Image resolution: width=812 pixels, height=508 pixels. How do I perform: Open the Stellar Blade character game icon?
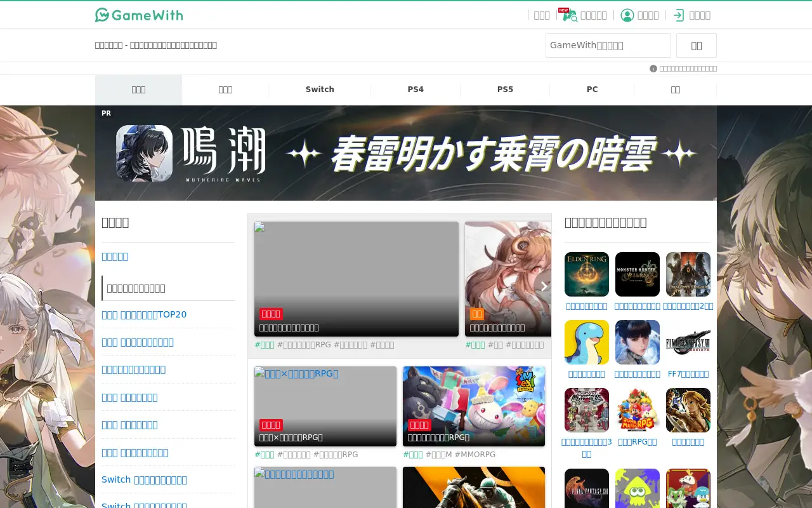click(x=638, y=342)
